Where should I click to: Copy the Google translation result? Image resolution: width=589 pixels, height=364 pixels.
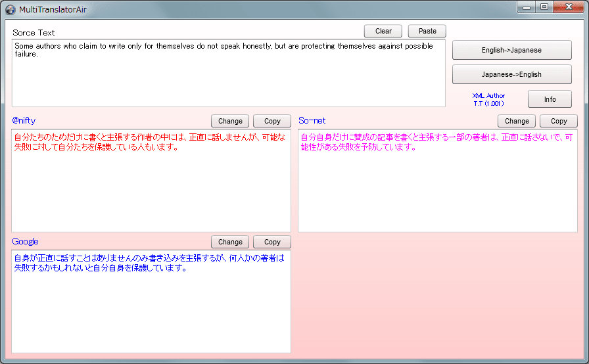click(x=271, y=242)
